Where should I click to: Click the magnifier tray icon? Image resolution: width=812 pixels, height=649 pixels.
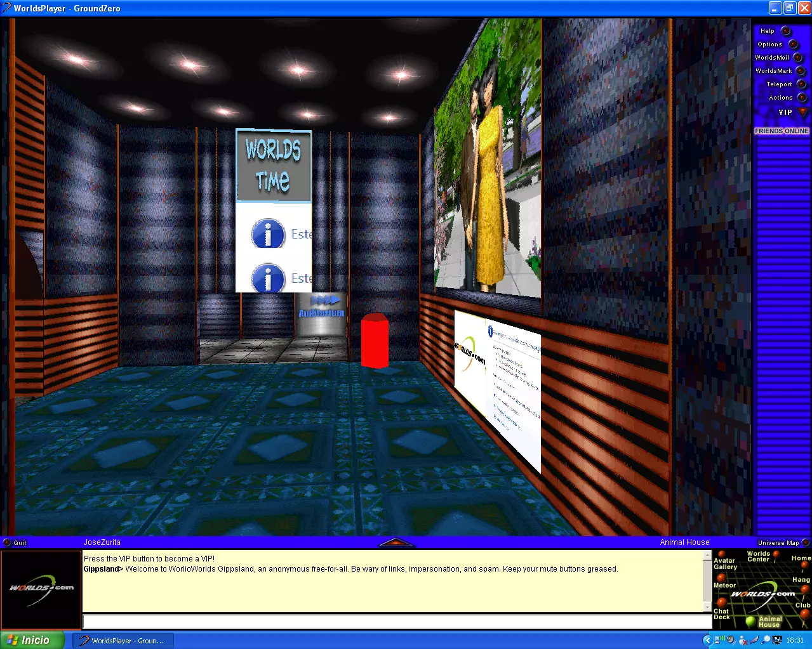[x=766, y=640]
